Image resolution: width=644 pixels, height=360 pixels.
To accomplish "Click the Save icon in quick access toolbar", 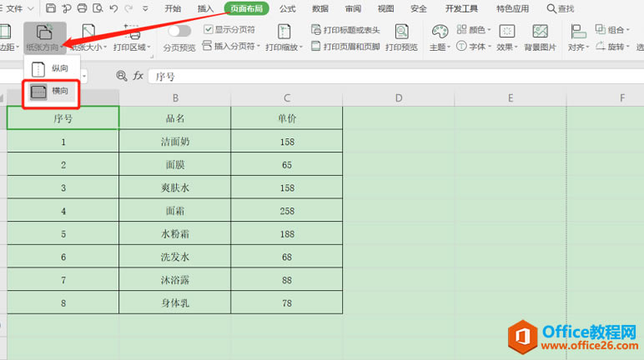I will pos(51,8).
